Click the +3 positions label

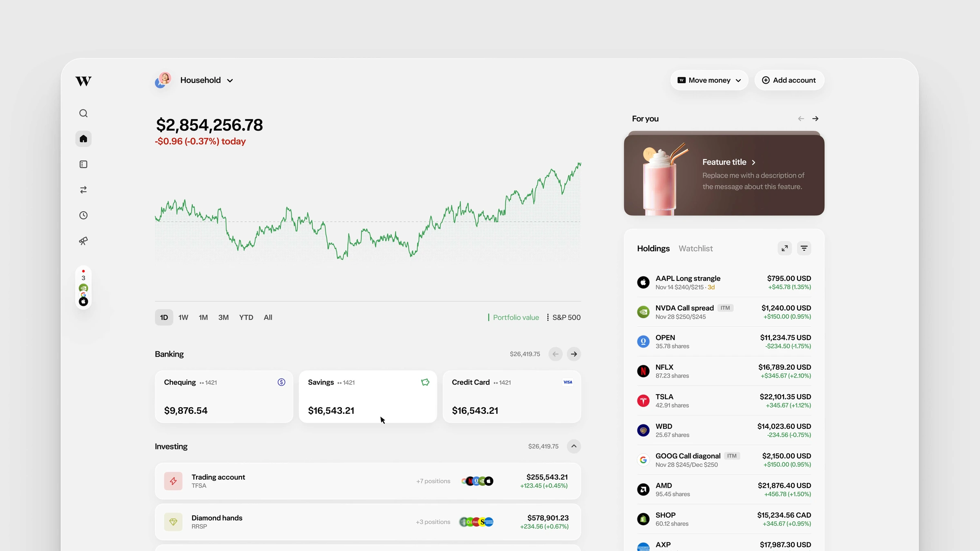pyautogui.click(x=433, y=522)
